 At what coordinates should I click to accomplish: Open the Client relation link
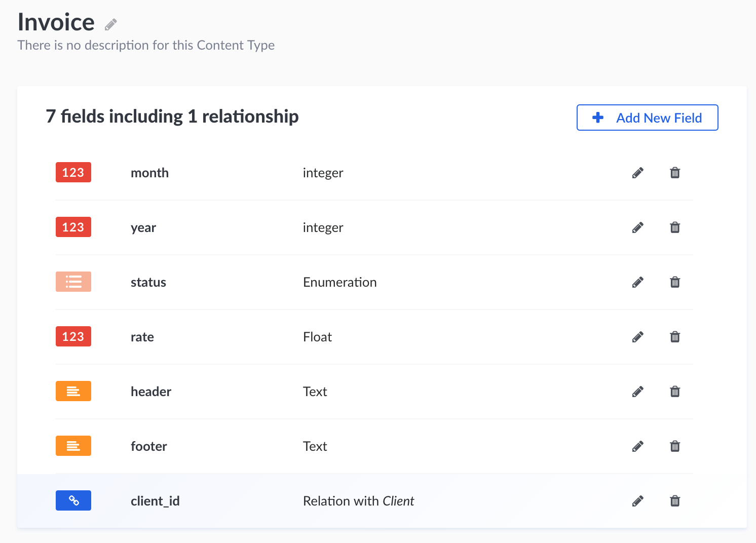pyautogui.click(x=398, y=501)
